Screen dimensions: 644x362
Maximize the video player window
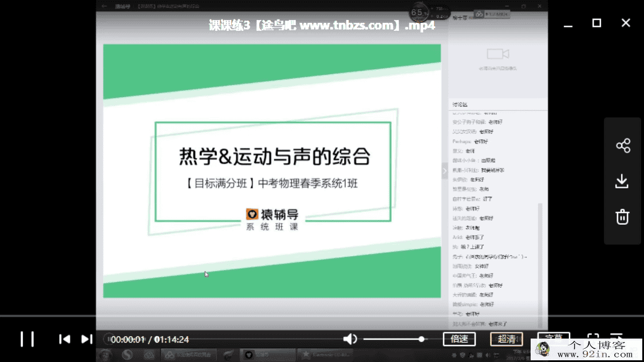point(596,23)
